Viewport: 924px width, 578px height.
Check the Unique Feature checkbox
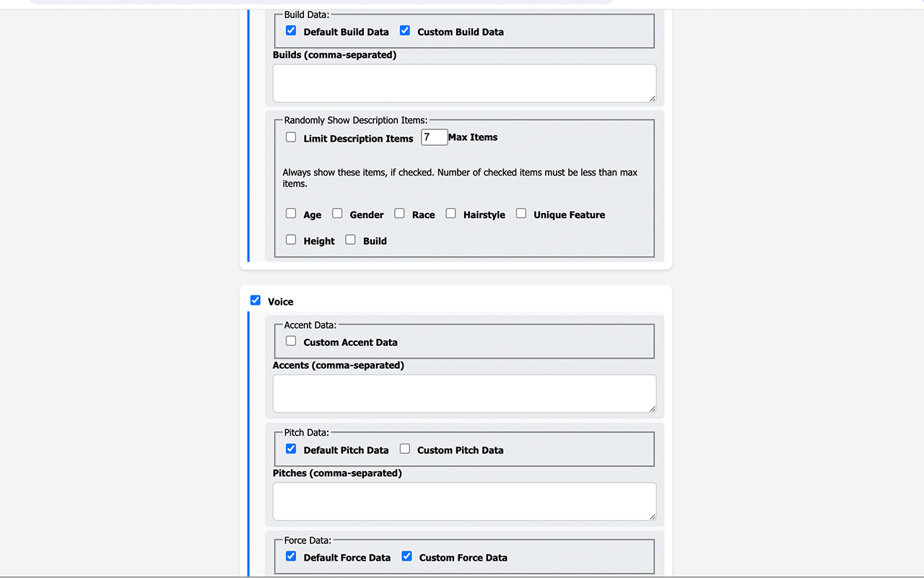[x=521, y=214]
